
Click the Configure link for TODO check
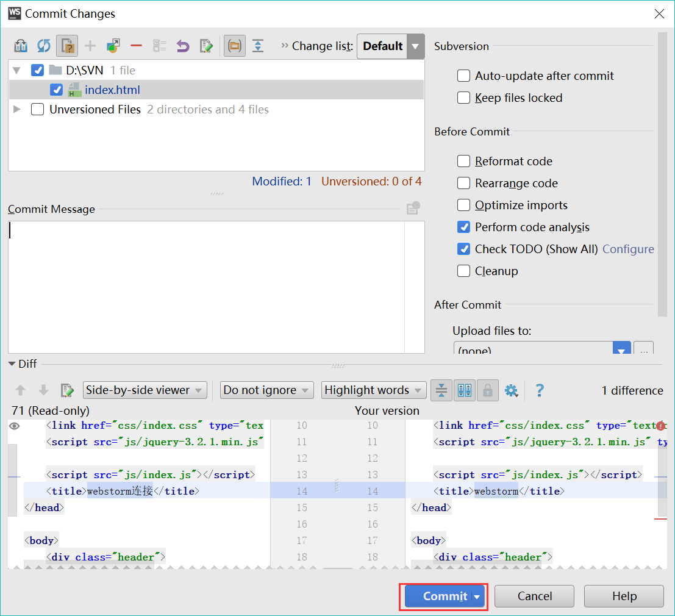pos(628,249)
